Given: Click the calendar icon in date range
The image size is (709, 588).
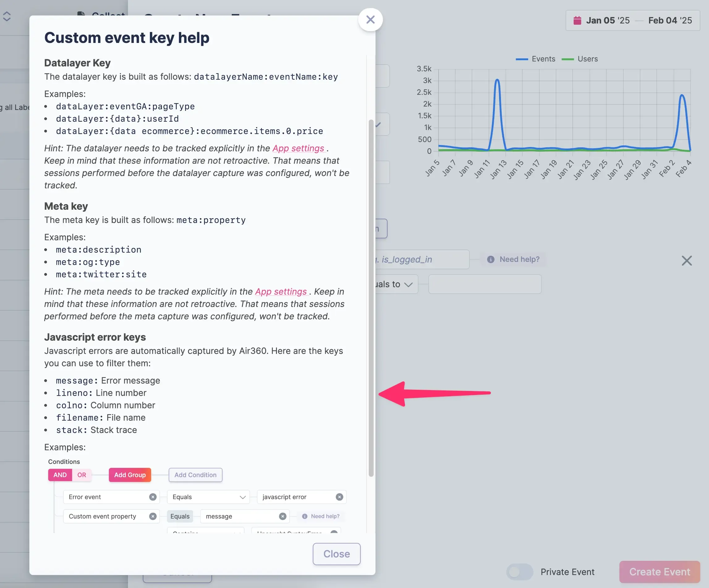Looking at the screenshot, I should [x=577, y=21].
